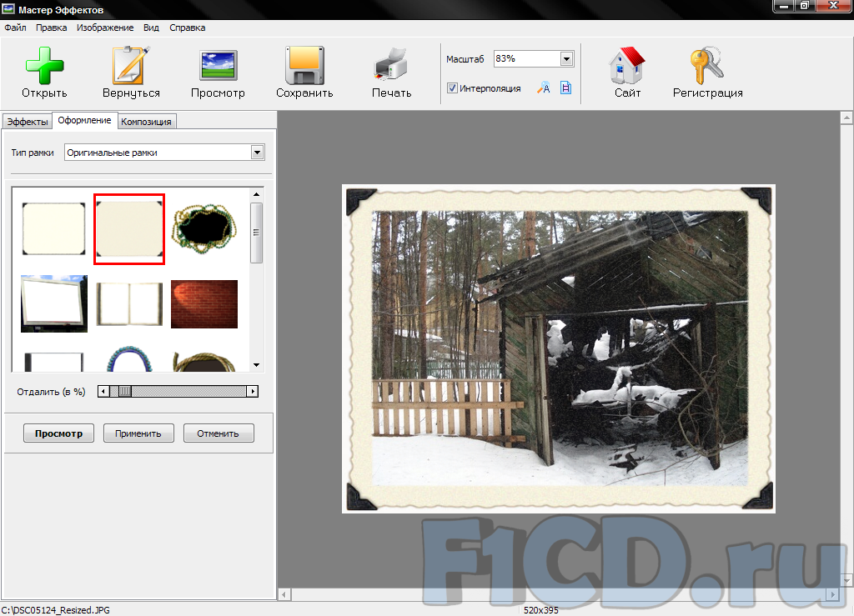Click the file path DSC05124_Resized.JPG in status bar
854x616 pixels.
[56, 610]
